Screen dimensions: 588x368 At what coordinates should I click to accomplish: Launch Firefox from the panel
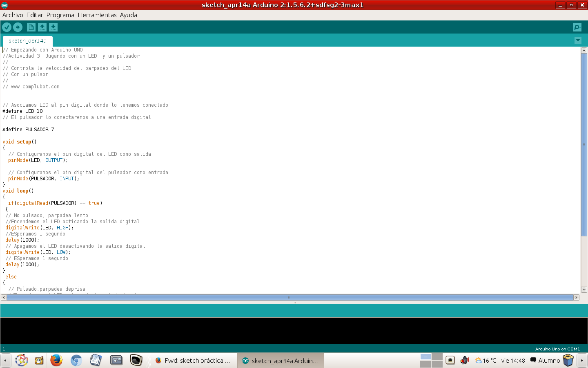pyautogui.click(x=56, y=360)
